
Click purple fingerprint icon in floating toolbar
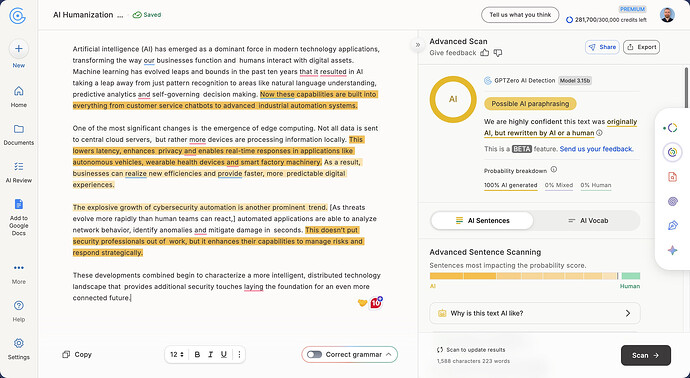pyautogui.click(x=672, y=202)
